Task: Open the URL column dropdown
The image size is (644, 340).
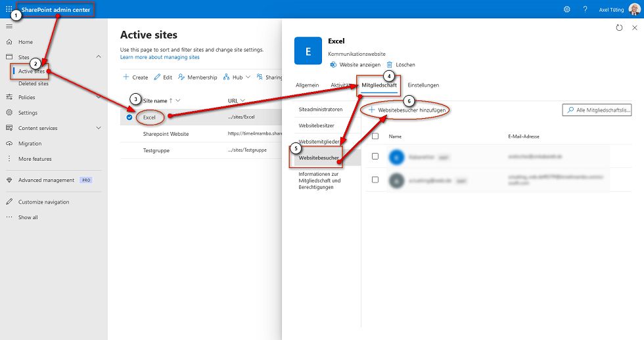Action: pos(242,100)
